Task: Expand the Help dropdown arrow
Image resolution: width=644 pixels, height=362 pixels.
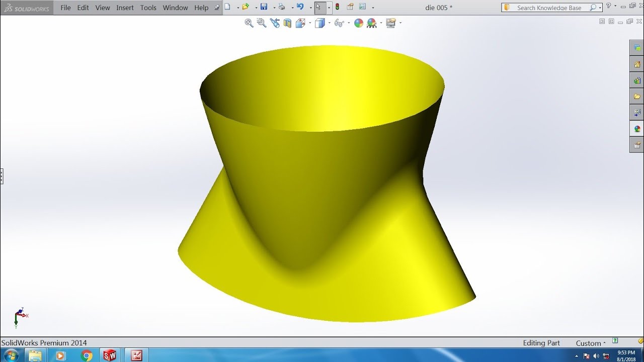Action: coord(616,7)
